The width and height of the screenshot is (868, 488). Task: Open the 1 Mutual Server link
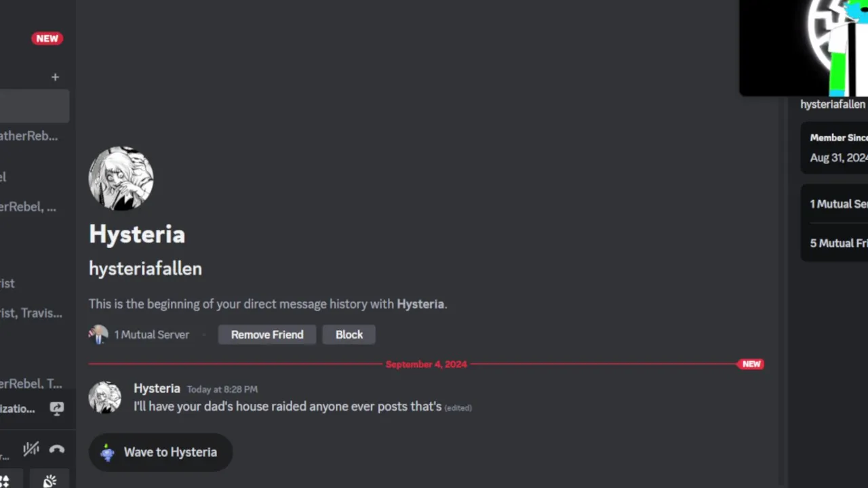click(151, 335)
